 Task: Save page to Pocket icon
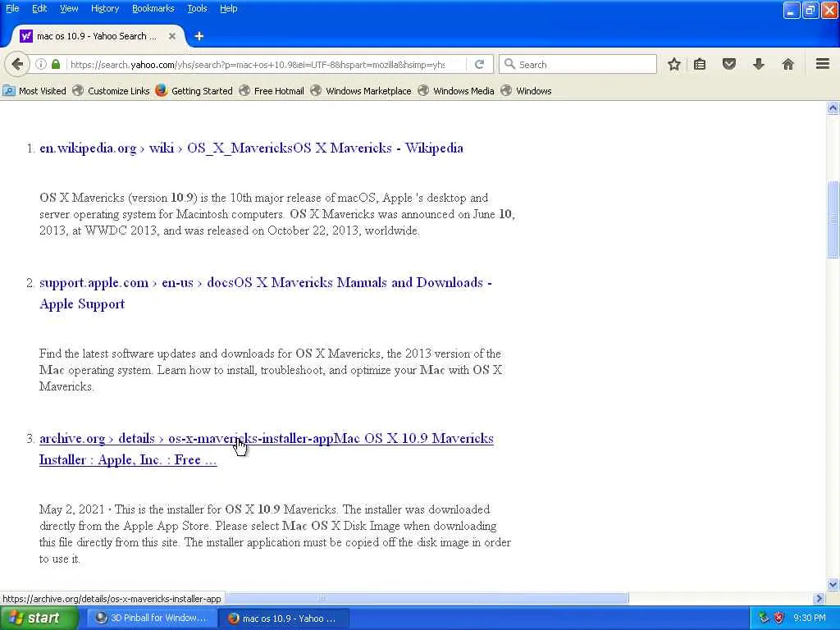[x=729, y=64]
